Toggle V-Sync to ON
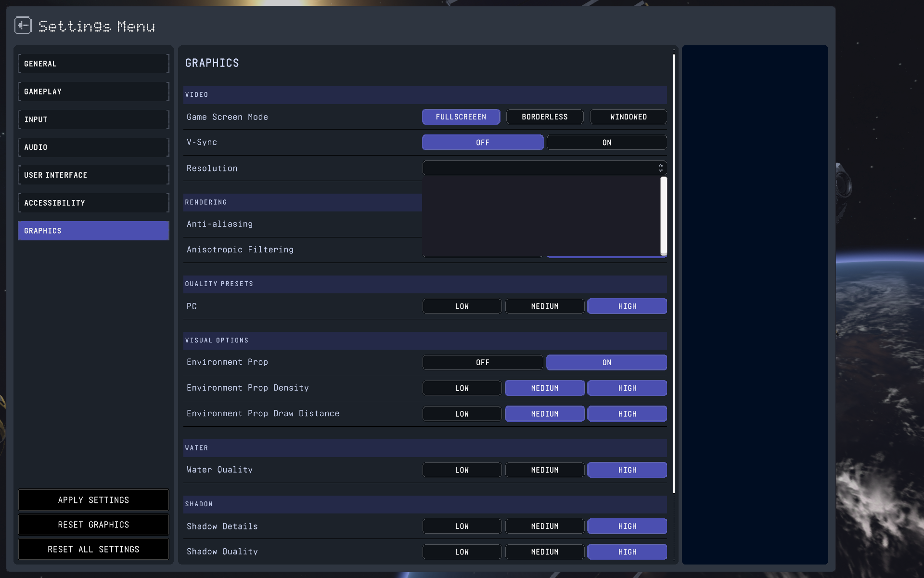 (605, 143)
